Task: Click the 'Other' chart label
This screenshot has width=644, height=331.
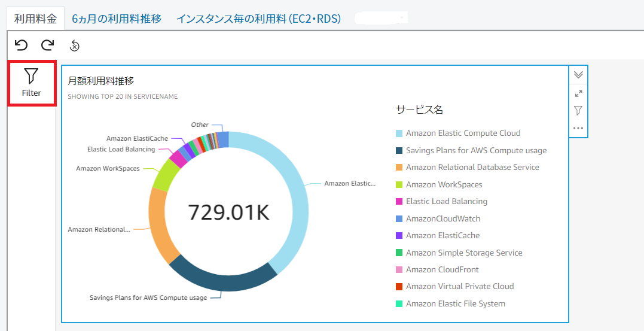Action: click(x=200, y=124)
